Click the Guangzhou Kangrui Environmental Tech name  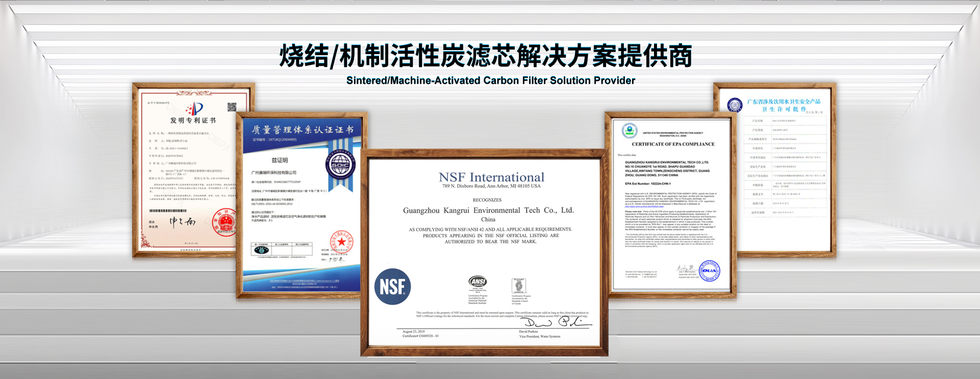click(488, 210)
